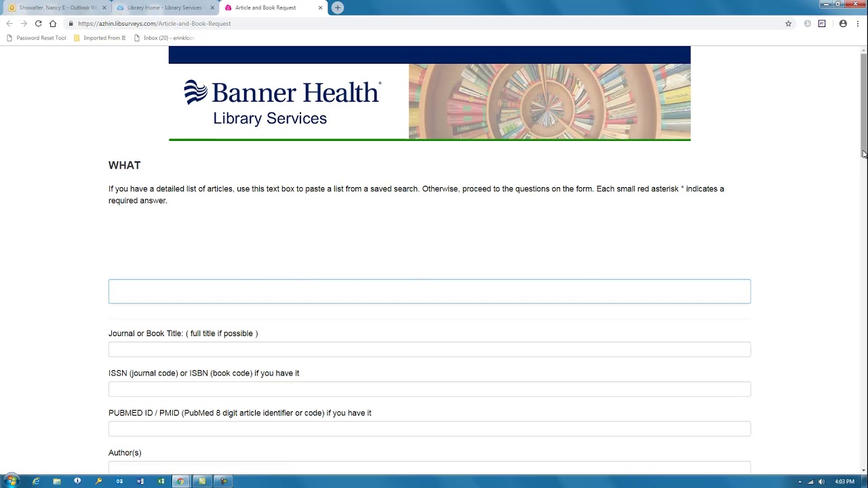Open a new browser tab
Screen dimensions: 868x488
pos(338,7)
